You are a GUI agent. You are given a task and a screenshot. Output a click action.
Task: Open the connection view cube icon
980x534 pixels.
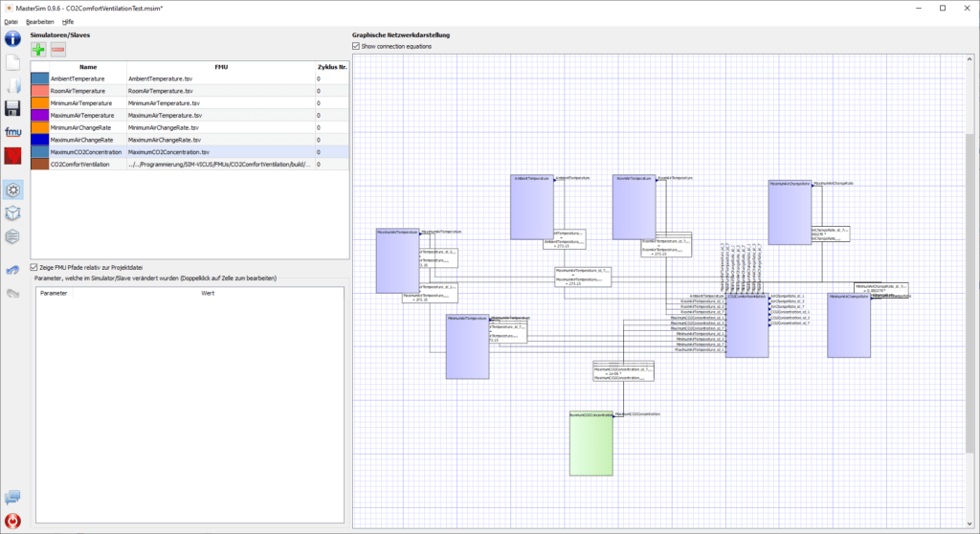12,213
